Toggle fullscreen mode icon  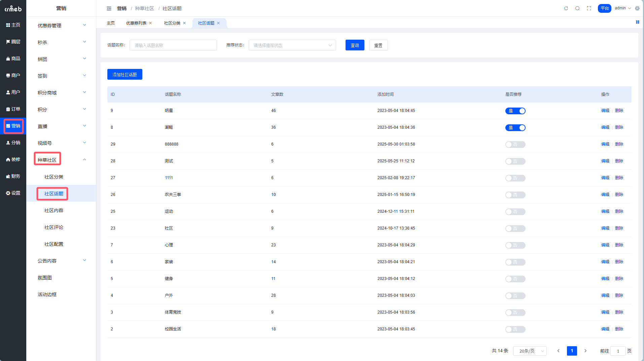[589, 8]
